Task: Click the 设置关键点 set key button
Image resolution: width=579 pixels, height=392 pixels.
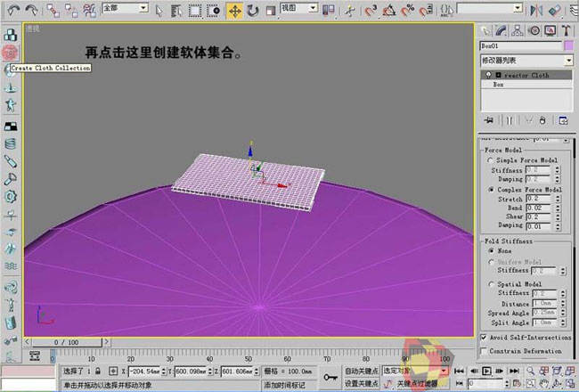Action: click(x=361, y=384)
